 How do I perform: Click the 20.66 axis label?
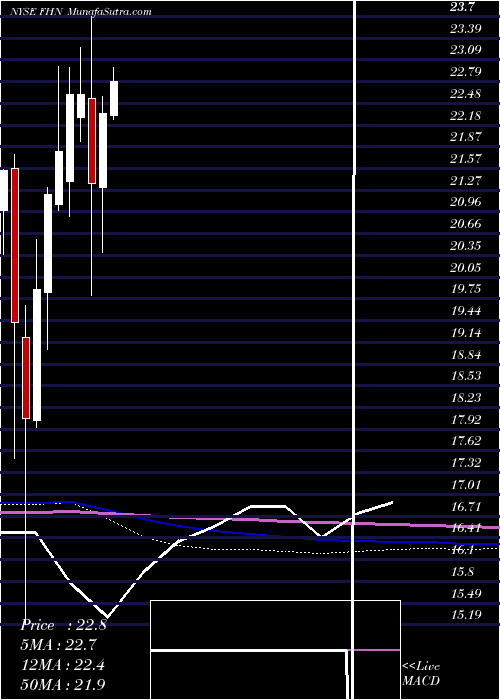(x=466, y=224)
